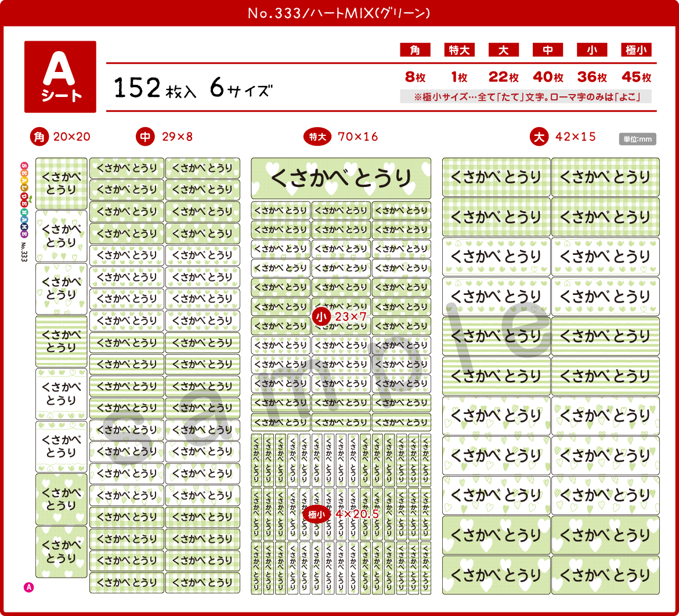This screenshot has width=679, height=616.
Task: Select the gingham-check square 20×20 sticker
Action: tap(61, 183)
